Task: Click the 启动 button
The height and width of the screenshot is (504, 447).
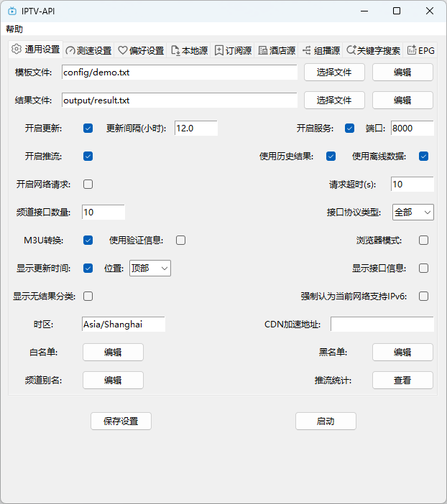Action: [326, 421]
